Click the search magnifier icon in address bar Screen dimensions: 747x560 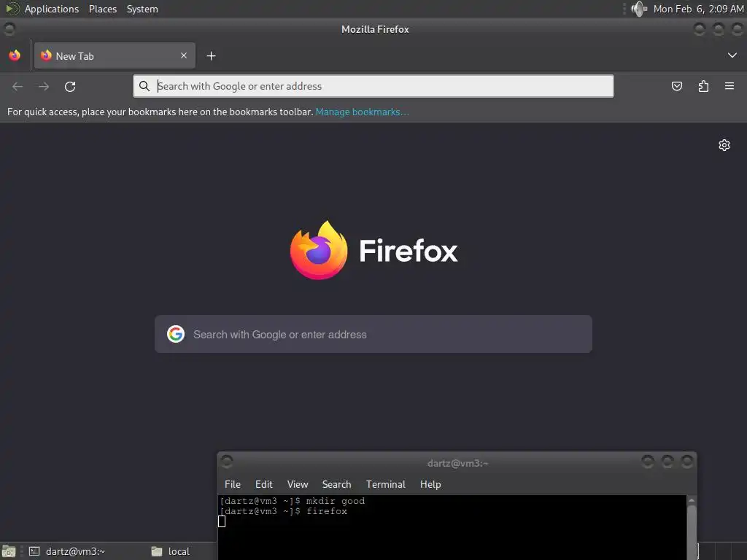(x=144, y=86)
